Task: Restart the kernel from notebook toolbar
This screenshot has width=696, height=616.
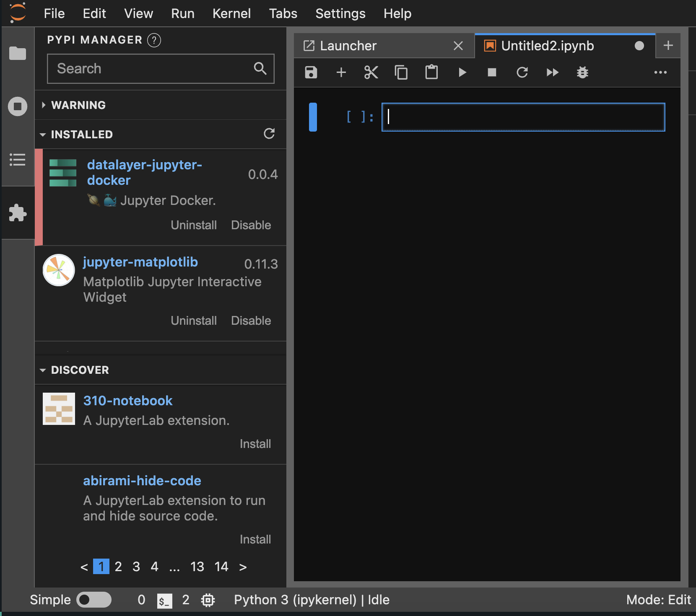Action: [x=522, y=72]
